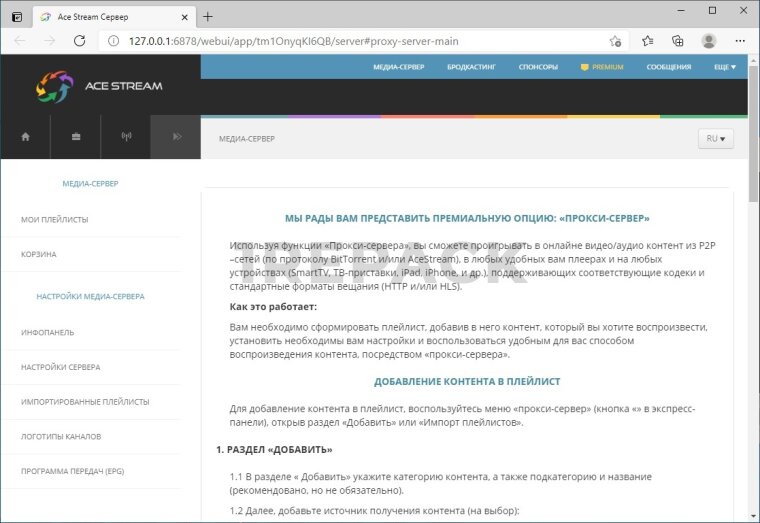Click the Ace Stream logo
The image size is (760, 523).
tap(99, 86)
